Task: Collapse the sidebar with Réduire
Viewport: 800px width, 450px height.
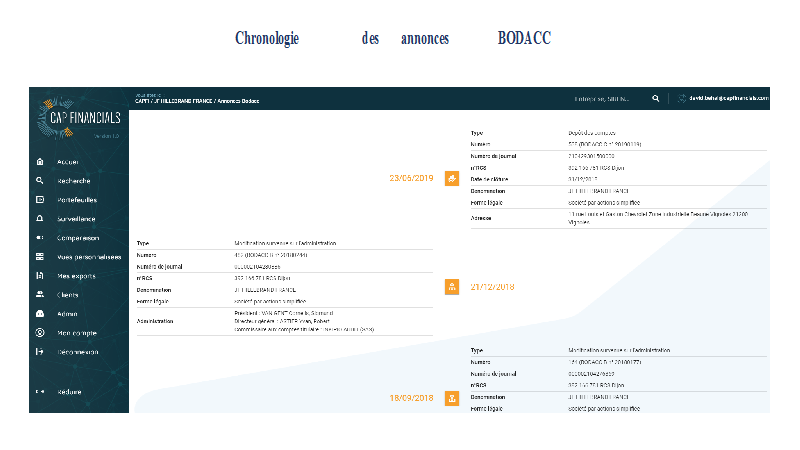Action: tap(69, 391)
